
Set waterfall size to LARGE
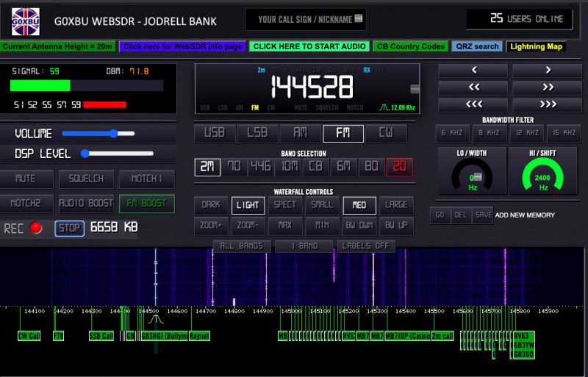pyautogui.click(x=396, y=205)
